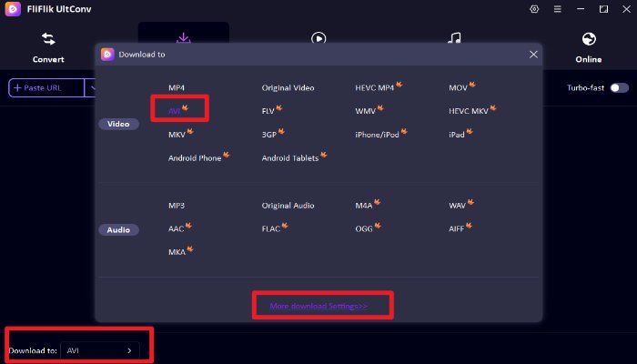Open the video play tab icon

(x=318, y=38)
